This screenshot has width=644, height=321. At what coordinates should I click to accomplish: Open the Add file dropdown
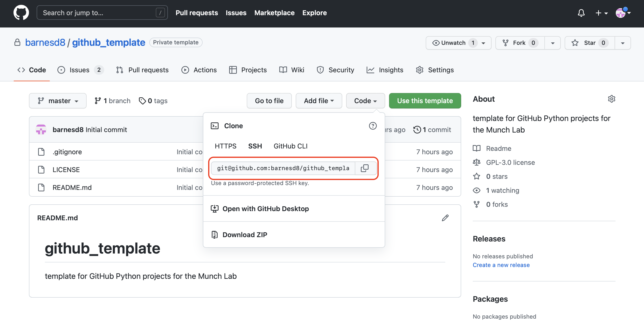(318, 101)
